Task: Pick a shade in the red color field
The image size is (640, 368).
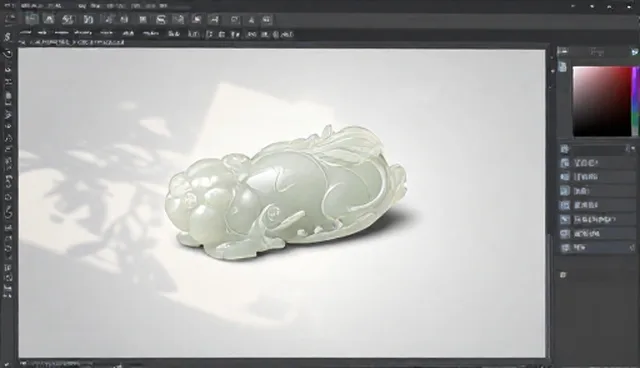Action: pos(602,101)
